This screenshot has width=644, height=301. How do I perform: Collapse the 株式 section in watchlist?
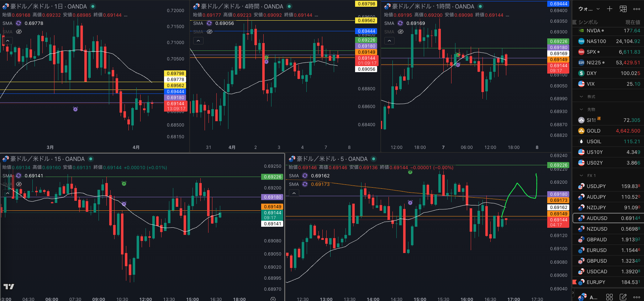tap(581, 97)
